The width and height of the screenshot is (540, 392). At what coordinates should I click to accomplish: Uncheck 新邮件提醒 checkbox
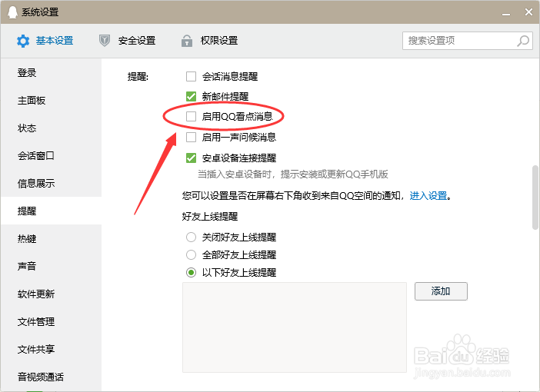[x=191, y=96]
